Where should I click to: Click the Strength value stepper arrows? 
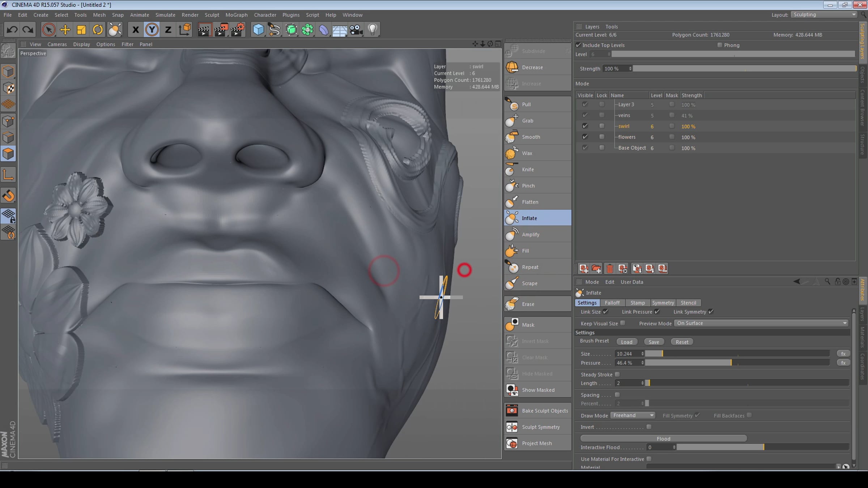[x=630, y=69]
